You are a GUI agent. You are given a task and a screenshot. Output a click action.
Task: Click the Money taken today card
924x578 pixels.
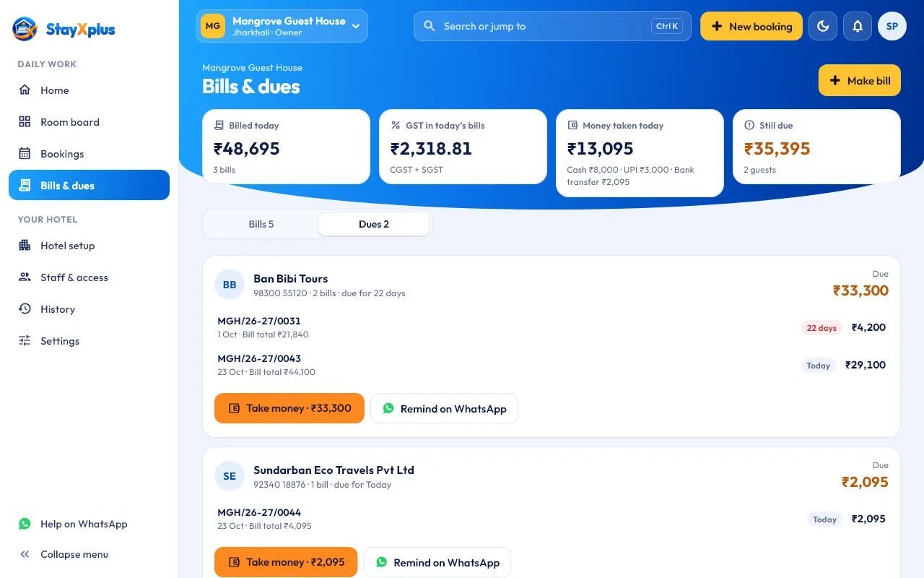[640, 152]
